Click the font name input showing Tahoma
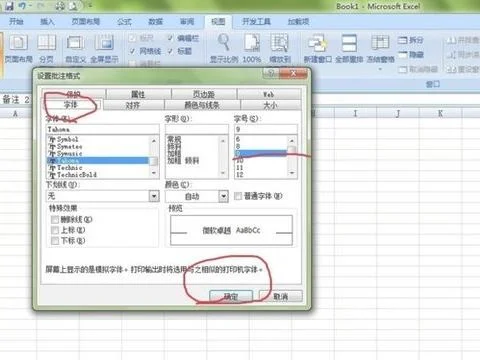This screenshot has height=360, width=480. [x=102, y=129]
